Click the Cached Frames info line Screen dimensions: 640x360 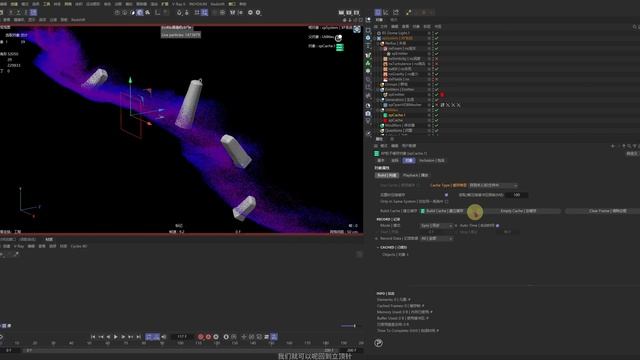point(400,306)
